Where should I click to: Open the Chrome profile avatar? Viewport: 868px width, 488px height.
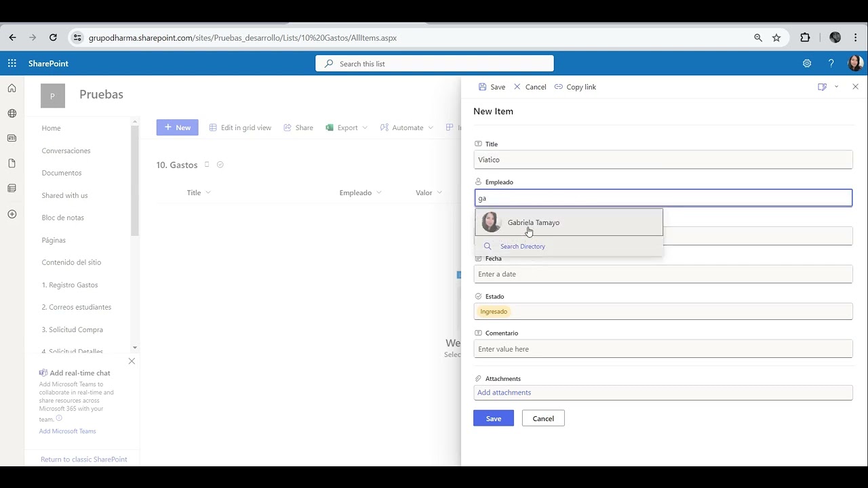tap(835, 38)
